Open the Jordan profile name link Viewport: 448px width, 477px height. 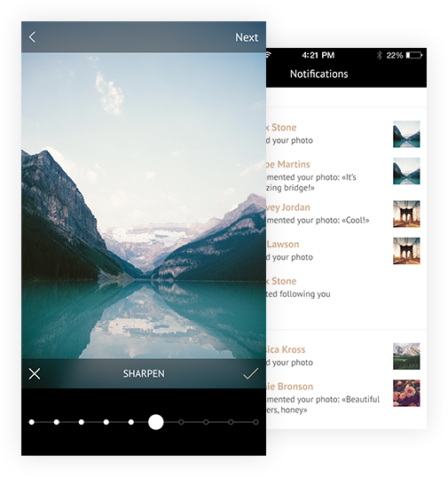288,207
